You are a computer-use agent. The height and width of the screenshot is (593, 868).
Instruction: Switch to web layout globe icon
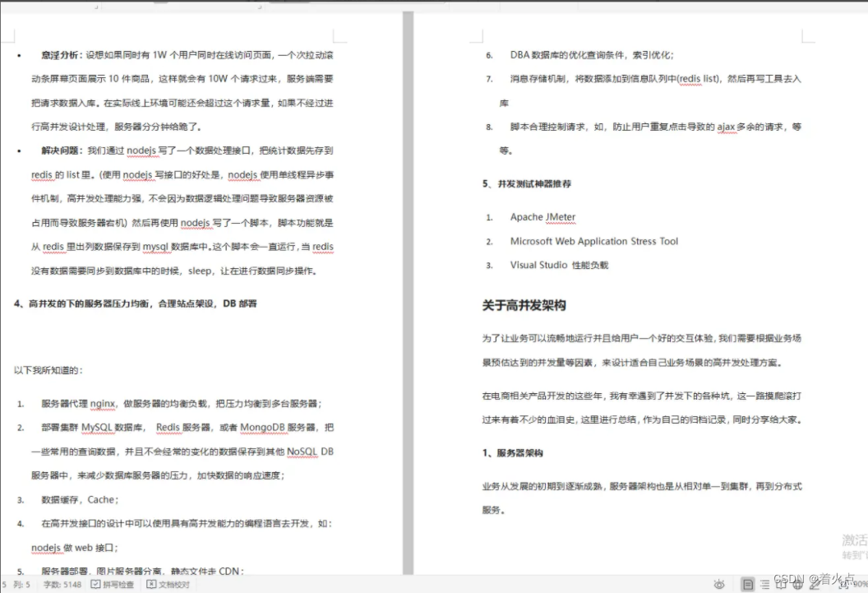pos(797,584)
